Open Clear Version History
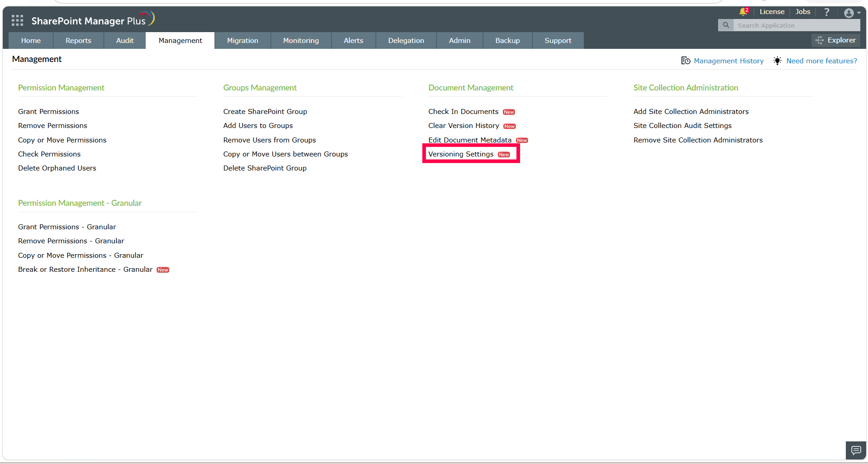 point(464,126)
